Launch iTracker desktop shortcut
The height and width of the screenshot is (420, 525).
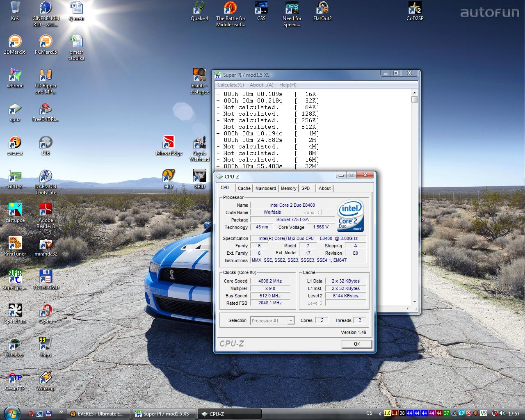tap(15, 347)
